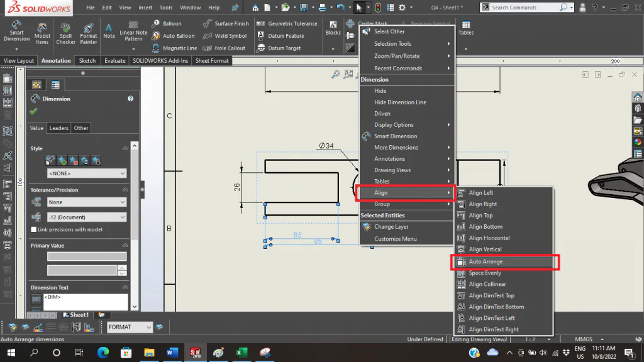Screen dimensions: 644x362
Task: Choose Change Layer in context menu
Action: click(407, 226)
